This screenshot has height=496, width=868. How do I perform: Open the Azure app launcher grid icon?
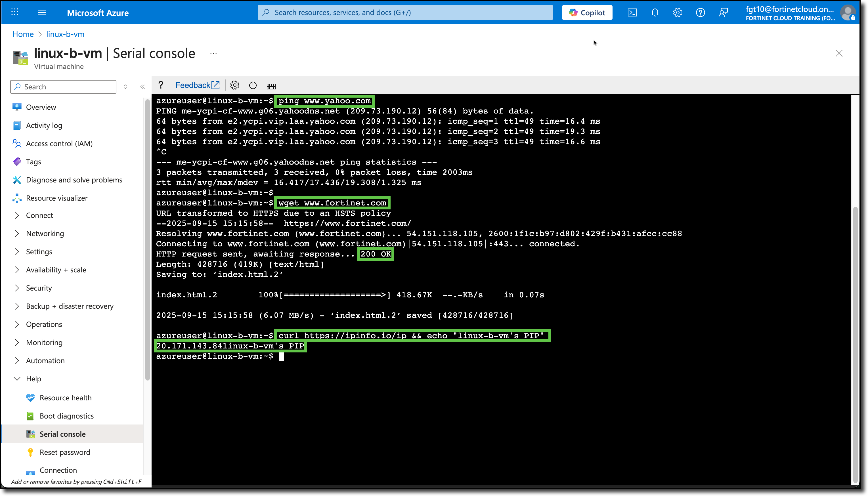14,12
